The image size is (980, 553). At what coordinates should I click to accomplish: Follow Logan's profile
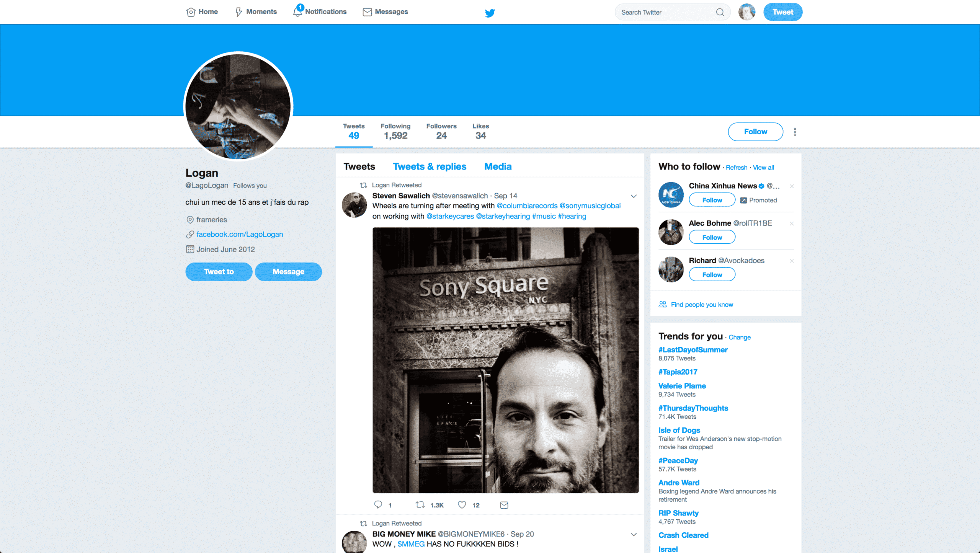click(755, 132)
